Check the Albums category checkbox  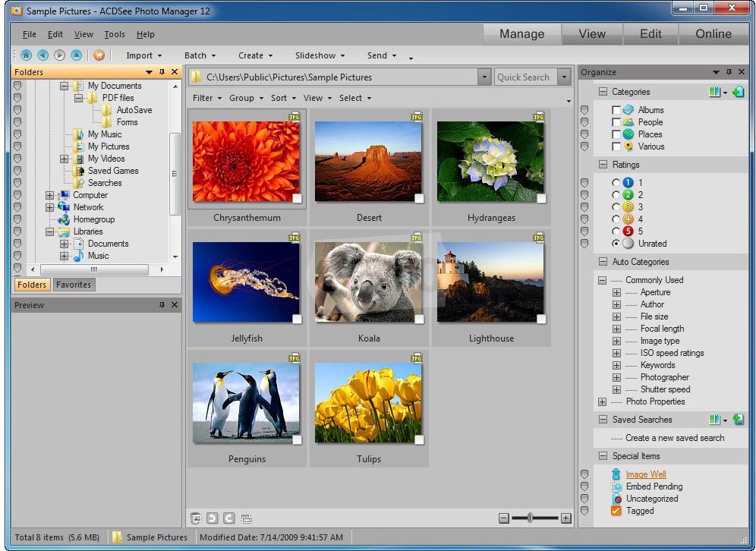click(616, 110)
